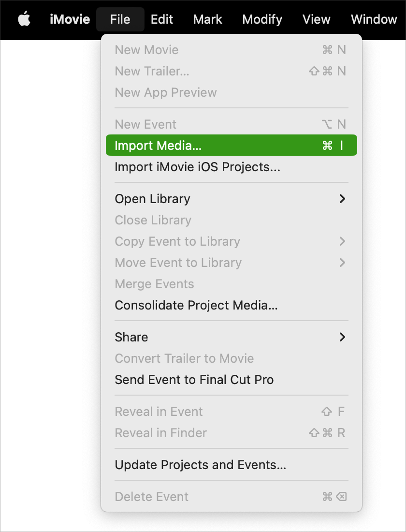Open the iMovie application menu

tap(70, 19)
